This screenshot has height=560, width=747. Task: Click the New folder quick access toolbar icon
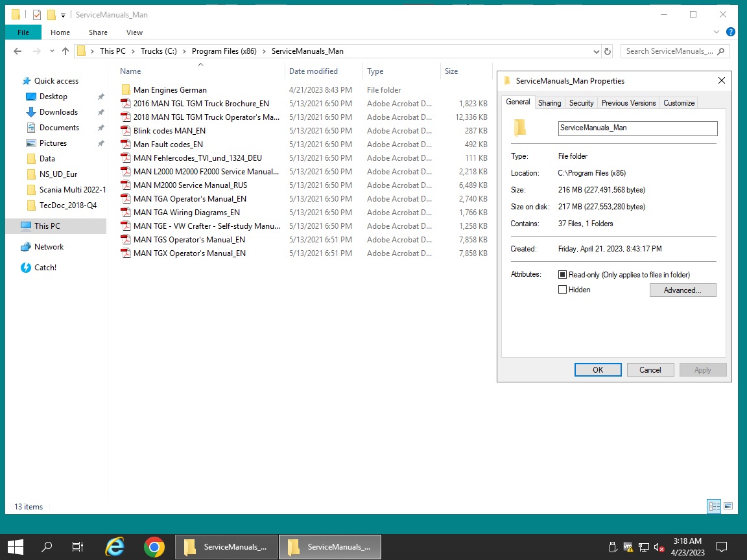[x=51, y=15]
